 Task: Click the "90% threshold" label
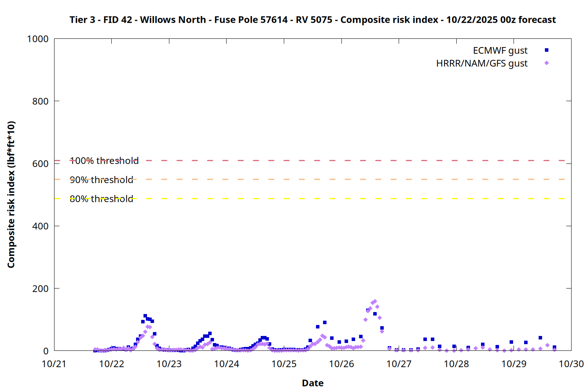click(102, 180)
